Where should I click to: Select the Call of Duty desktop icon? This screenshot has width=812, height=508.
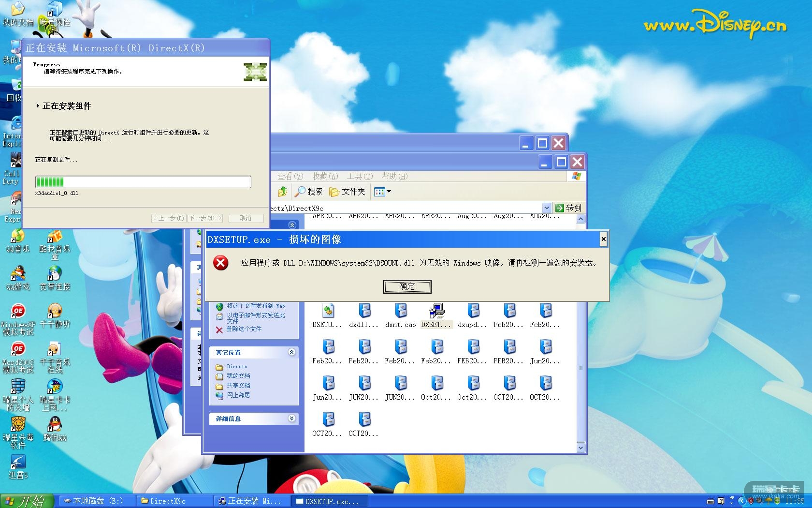12,169
